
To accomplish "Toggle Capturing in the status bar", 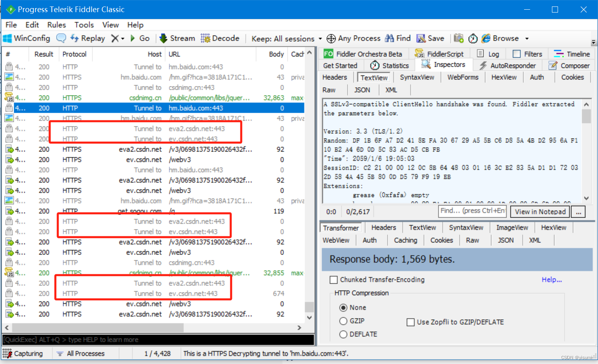I will pyautogui.click(x=23, y=353).
